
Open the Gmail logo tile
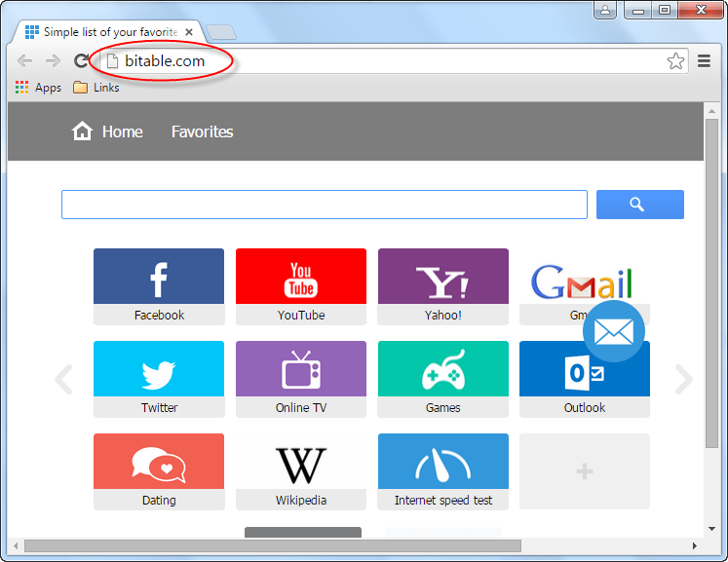[x=581, y=281]
